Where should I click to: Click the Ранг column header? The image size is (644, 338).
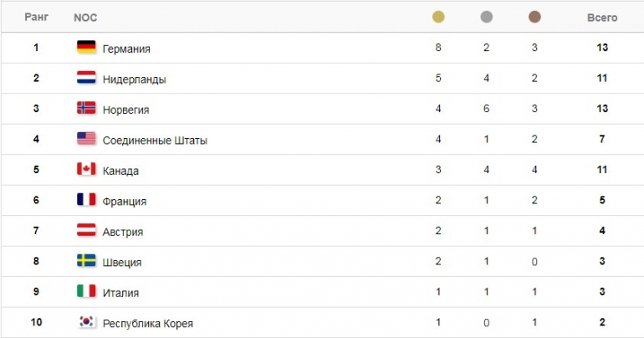[37, 18]
